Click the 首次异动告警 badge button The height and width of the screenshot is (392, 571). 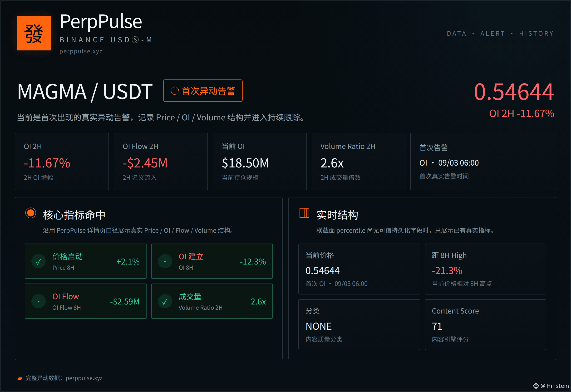pos(203,91)
